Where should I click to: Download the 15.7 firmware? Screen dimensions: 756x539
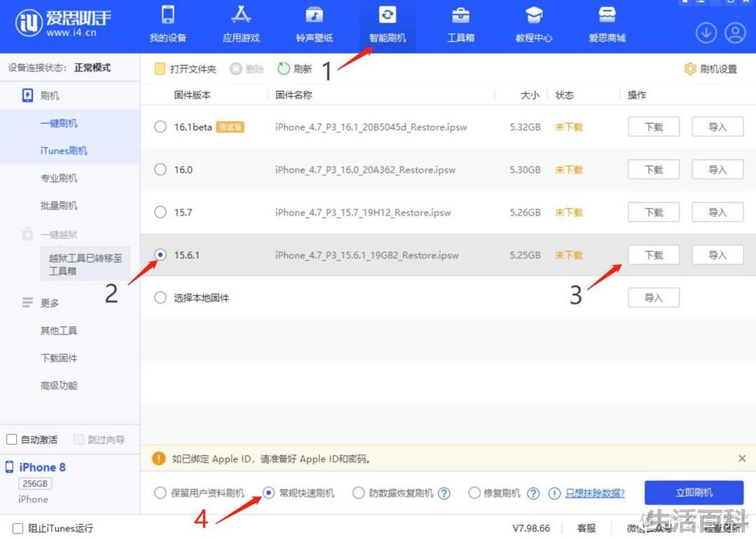tap(654, 212)
